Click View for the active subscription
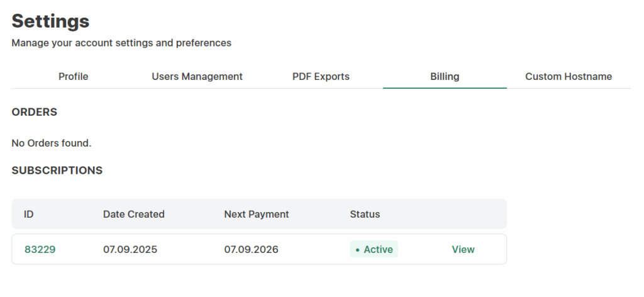The image size is (644, 297). (x=463, y=250)
